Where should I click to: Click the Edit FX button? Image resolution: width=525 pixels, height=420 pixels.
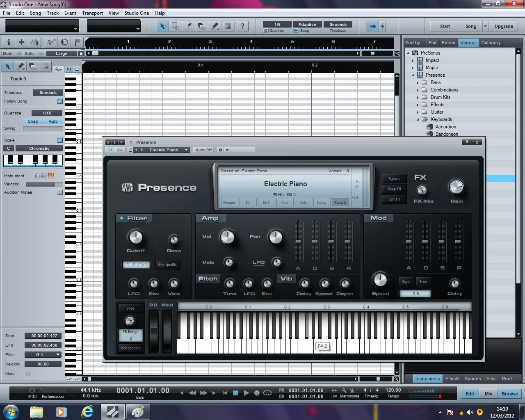pos(394,199)
